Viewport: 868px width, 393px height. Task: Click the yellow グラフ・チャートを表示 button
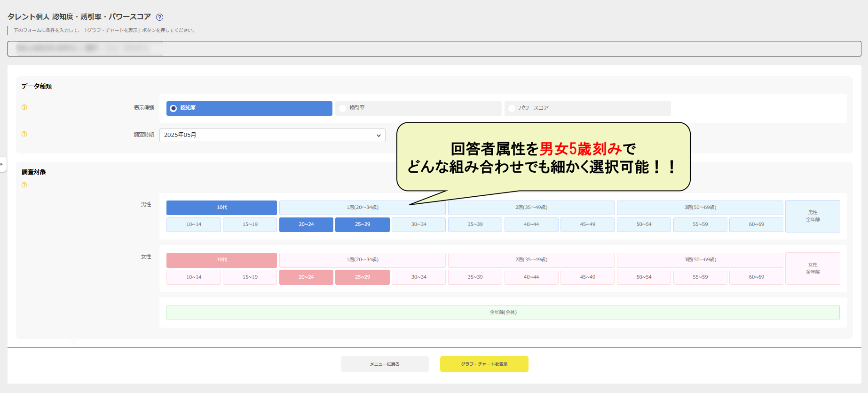pyautogui.click(x=484, y=364)
